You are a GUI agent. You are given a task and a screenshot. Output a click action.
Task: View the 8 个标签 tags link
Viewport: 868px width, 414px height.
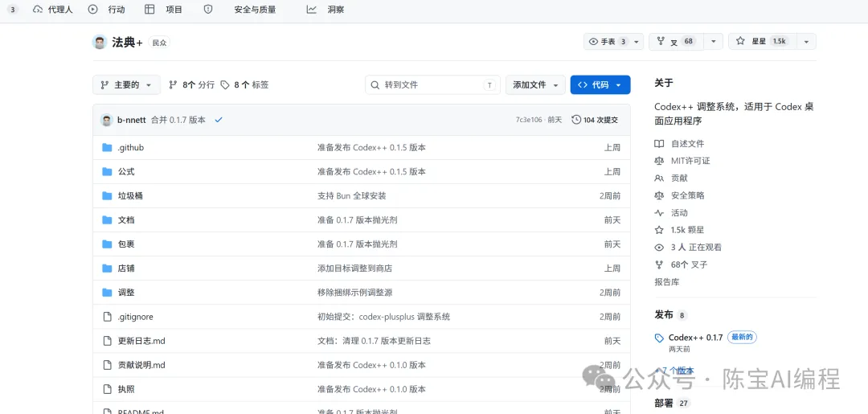(244, 84)
